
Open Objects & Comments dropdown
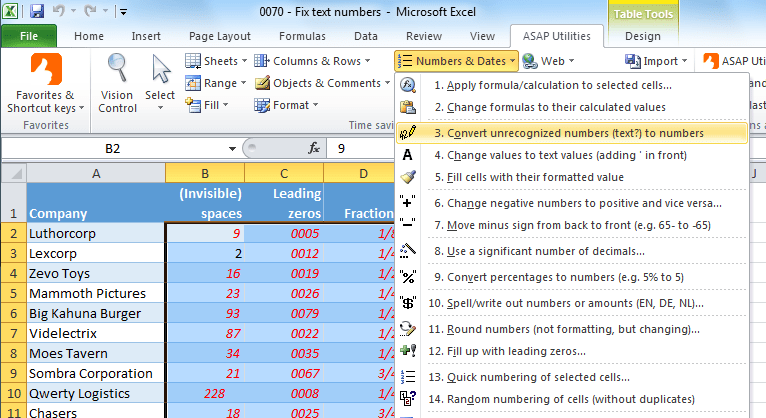(x=322, y=83)
